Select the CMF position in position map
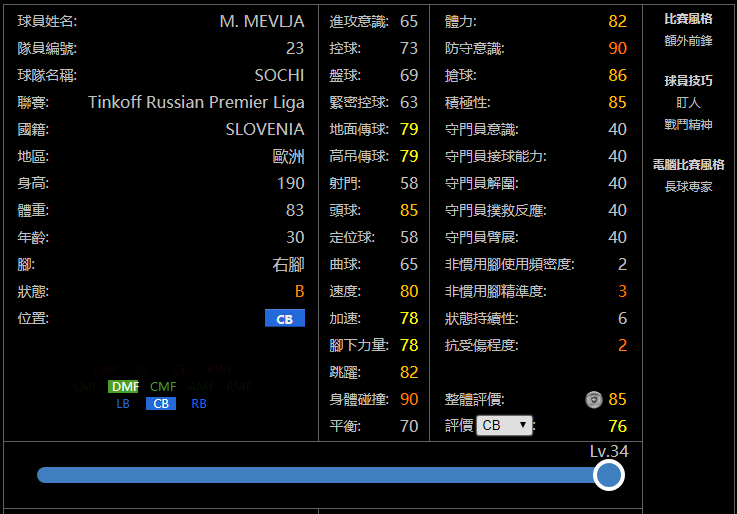Screen dimensions: 737x514 click(x=163, y=387)
